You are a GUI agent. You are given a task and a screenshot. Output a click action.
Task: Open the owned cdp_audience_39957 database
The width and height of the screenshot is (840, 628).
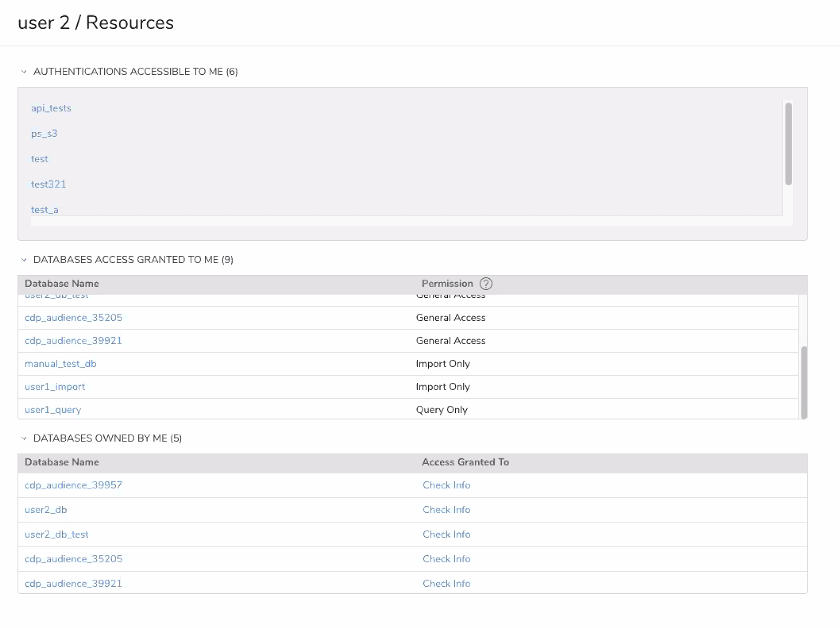tap(73, 485)
